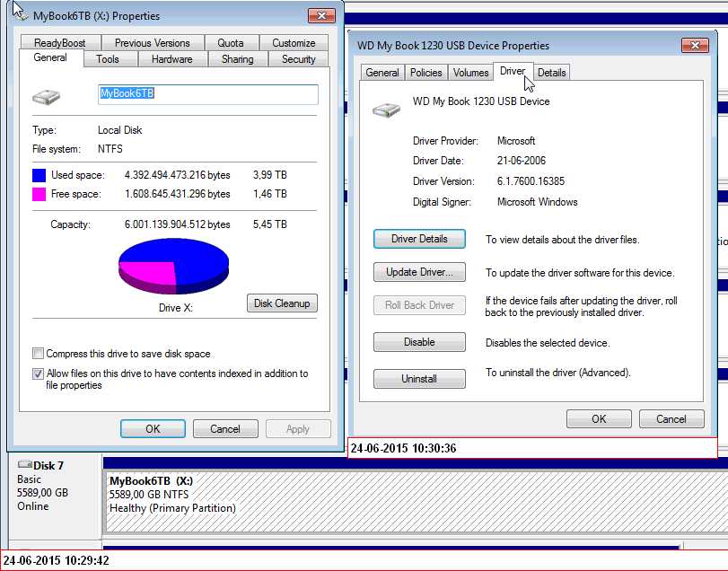Click the Driver Date value 21-06-2006
Image resolution: width=728 pixels, height=571 pixels.
click(521, 161)
